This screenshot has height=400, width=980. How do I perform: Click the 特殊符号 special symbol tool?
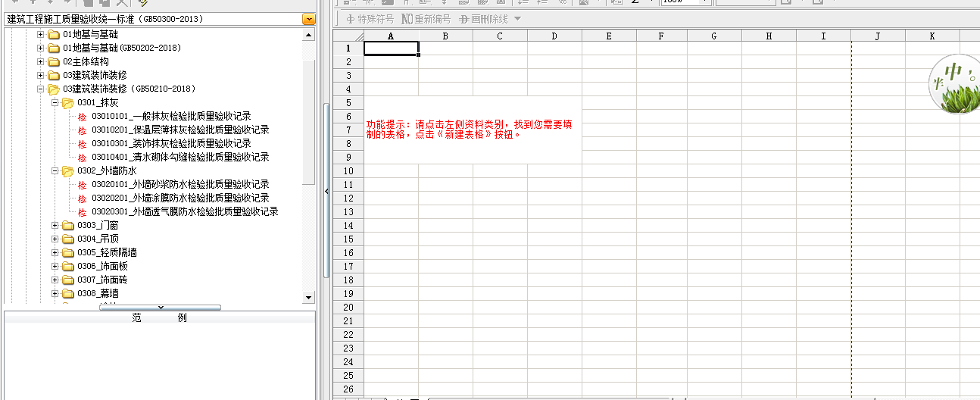click(370, 19)
